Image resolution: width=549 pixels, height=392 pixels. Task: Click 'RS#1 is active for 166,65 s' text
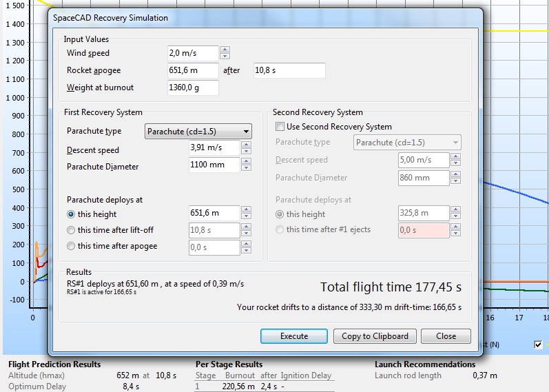pos(101,292)
